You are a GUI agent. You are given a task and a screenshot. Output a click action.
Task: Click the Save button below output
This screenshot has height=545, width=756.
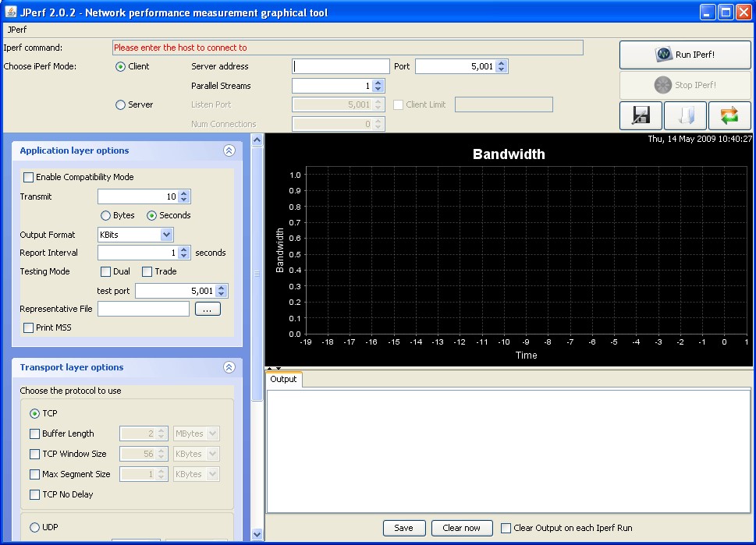click(x=403, y=528)
